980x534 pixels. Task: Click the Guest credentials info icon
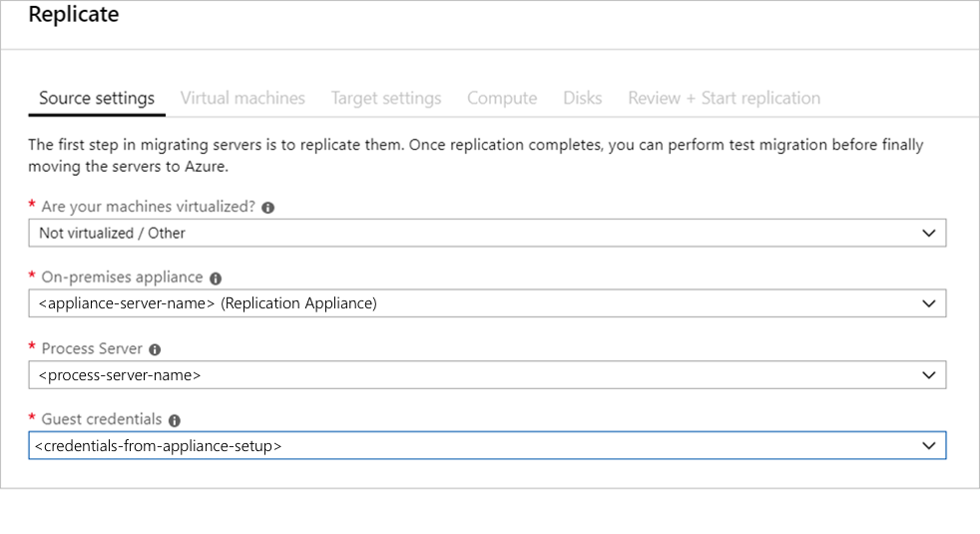(175, 421)
